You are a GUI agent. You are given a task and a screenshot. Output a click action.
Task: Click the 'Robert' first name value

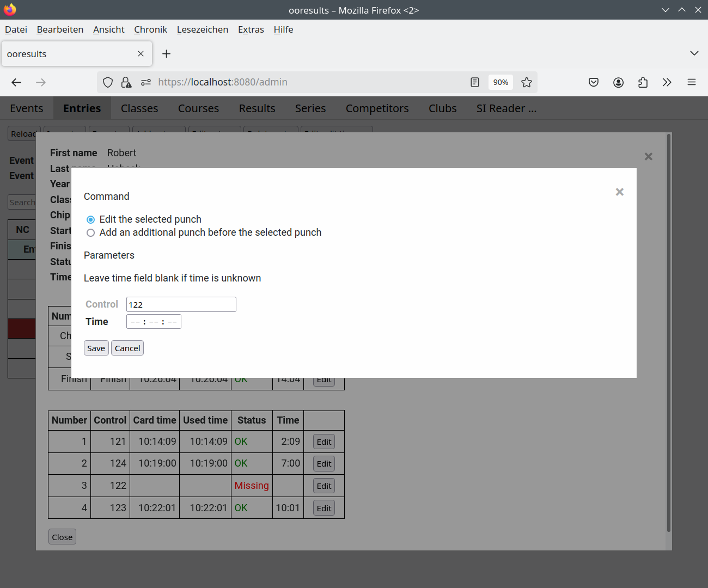(x=121, y=153)
